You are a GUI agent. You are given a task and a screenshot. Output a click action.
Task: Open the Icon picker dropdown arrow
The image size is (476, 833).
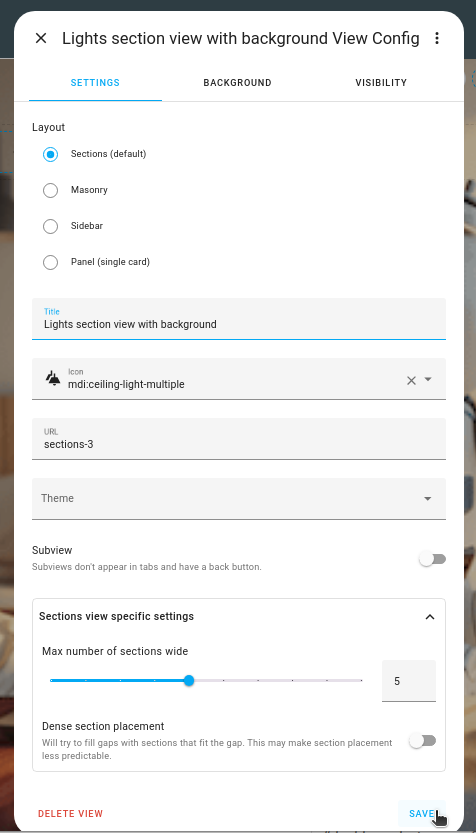point(428,379)
